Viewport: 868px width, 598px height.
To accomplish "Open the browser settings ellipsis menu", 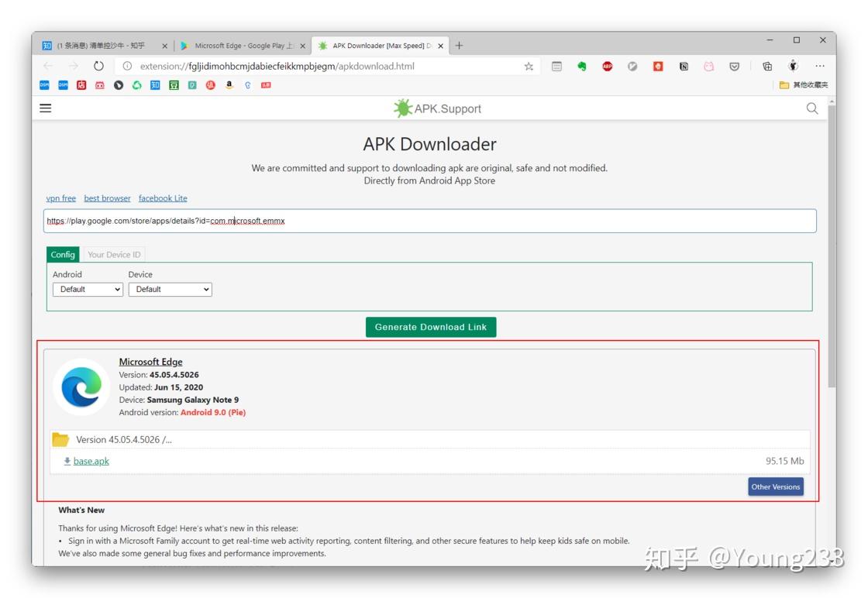I will pos(820,66).
